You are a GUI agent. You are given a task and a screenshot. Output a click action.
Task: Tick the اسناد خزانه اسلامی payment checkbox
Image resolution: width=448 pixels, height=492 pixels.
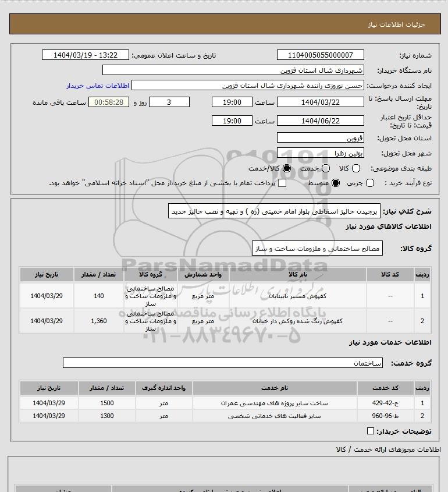tap(282, 183)
